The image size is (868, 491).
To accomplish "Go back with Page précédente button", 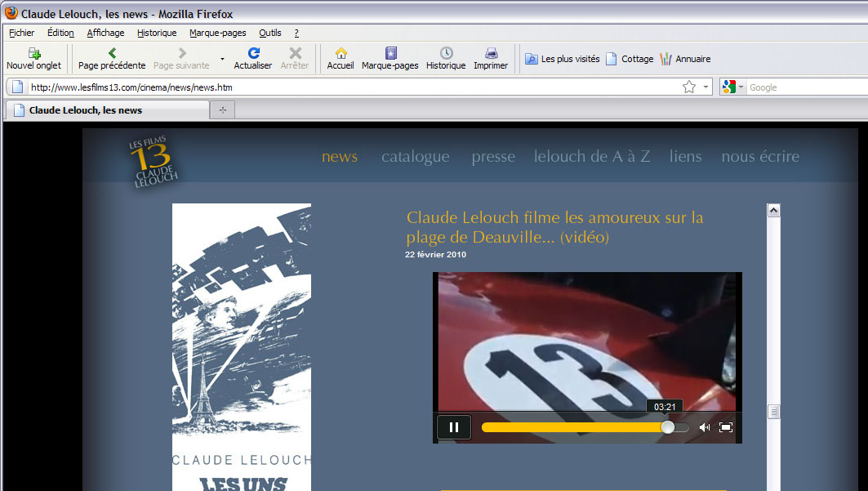I will [x=112, y=59].
